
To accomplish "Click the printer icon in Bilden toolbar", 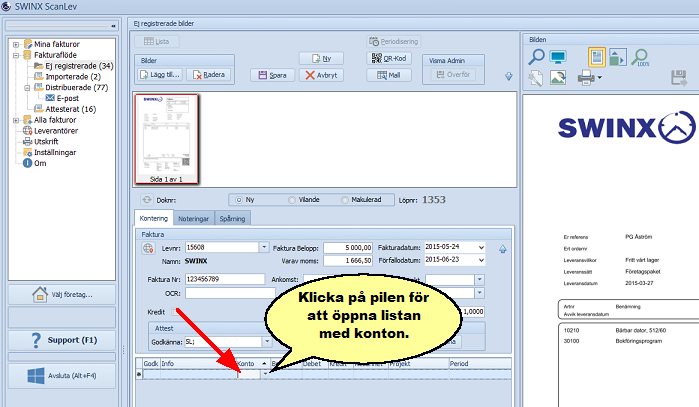I will tap(586, 78).
